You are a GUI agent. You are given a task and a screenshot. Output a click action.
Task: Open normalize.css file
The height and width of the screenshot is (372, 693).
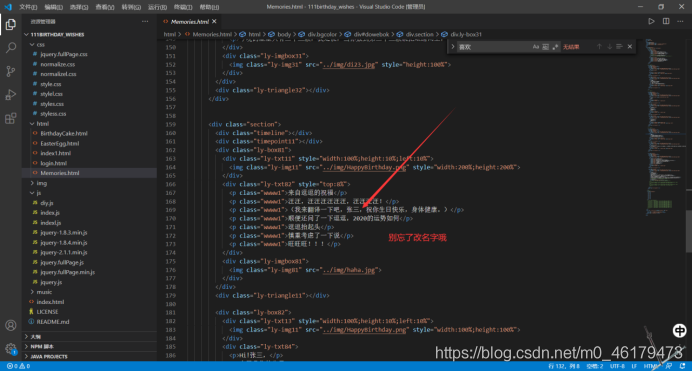(57, 65)
